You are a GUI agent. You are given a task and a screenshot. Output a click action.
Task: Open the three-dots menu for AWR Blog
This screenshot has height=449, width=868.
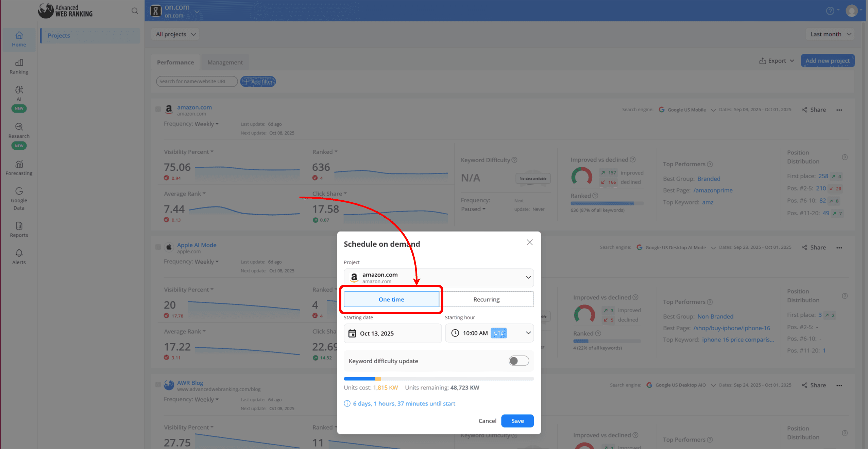[x=839, y=385]
